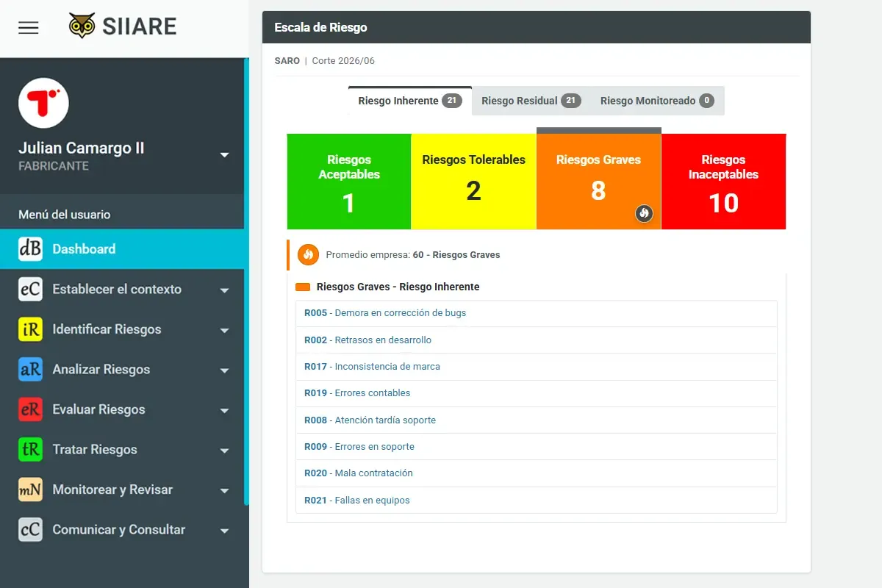Click 'Escala de Riesgo' panel title

(x=320, y=28)
